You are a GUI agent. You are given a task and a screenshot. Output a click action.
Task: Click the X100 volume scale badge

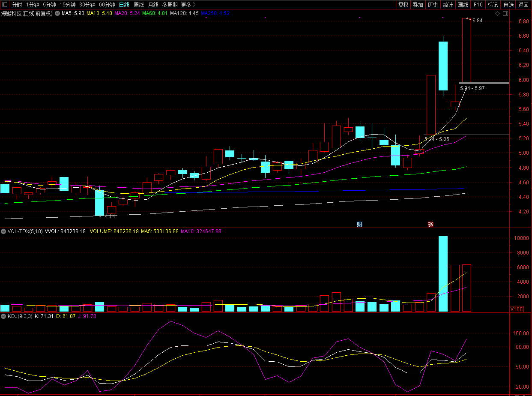(517, 309)
